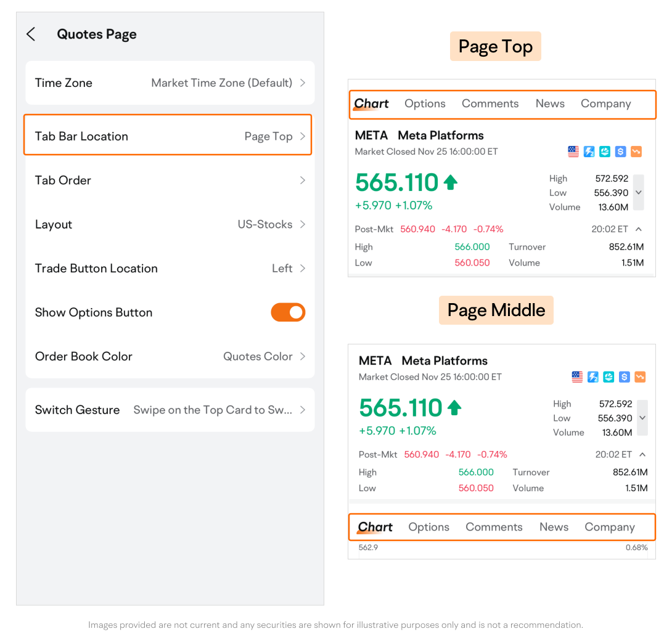
Task: Click Meta Platforms name in Page Top preview
Action: click(x=441, y=136)
